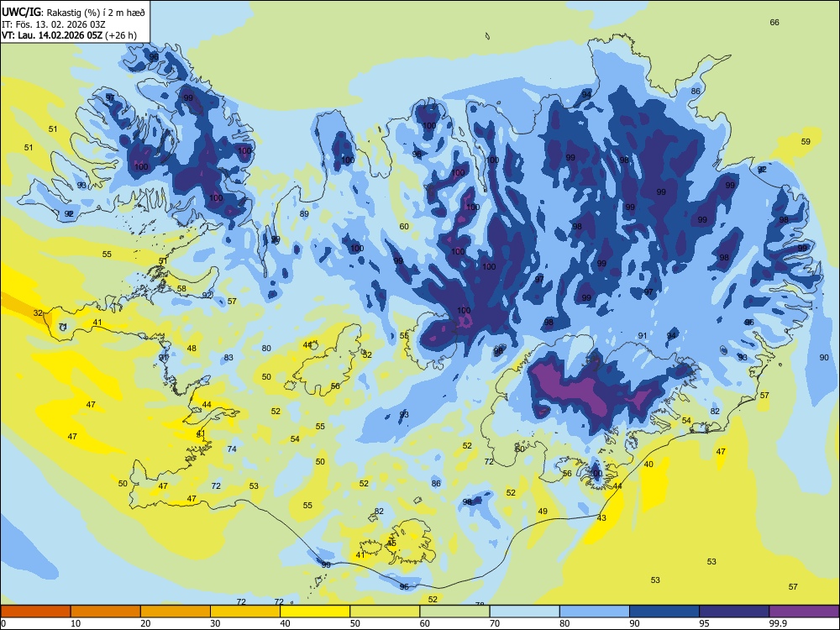Choose the purple above-99.9 legend swatch
This screenshot has height=630, width=840.
click(x=804, y=612)
